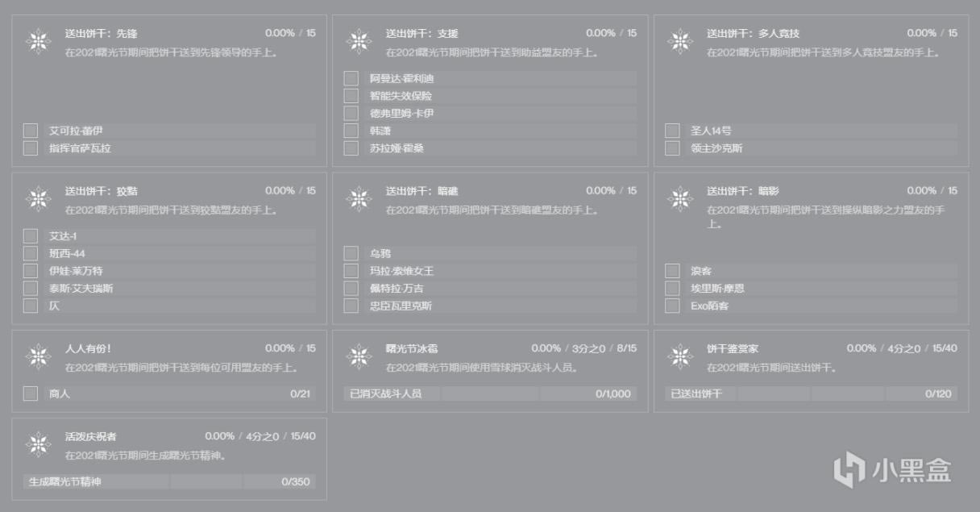The image size is (980, 512).
Task: Select the 曙光节冰霜 triumph icon
Action: [359, 356]
